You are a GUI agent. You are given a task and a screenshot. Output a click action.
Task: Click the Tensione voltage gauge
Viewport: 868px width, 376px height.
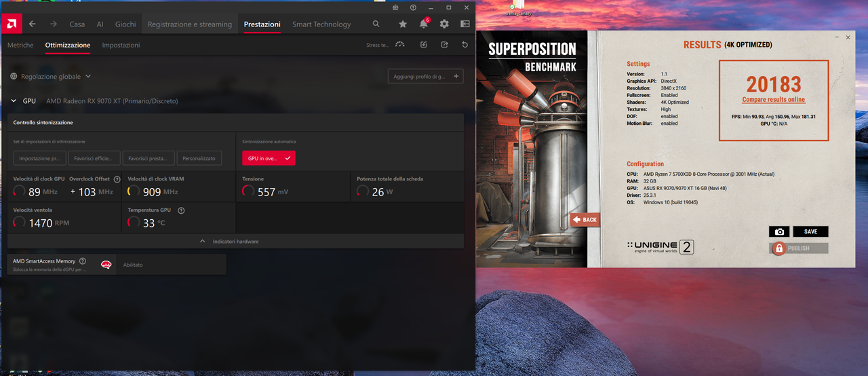pos(249,191)
